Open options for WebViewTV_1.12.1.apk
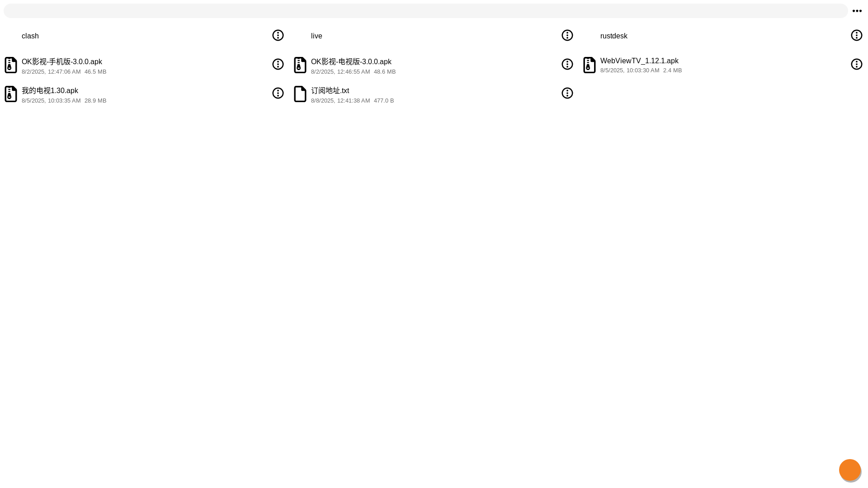Screen dimensions: 868x488 click(857, 64)
